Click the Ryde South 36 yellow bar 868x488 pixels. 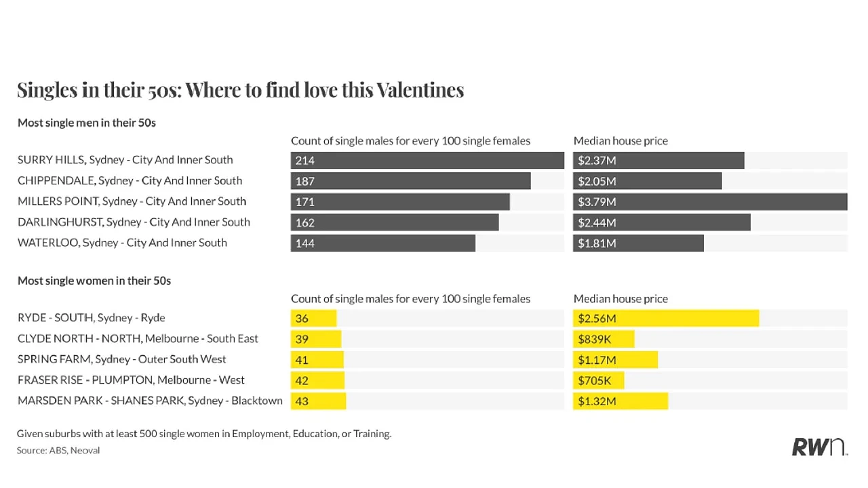(x=313, y=318)
